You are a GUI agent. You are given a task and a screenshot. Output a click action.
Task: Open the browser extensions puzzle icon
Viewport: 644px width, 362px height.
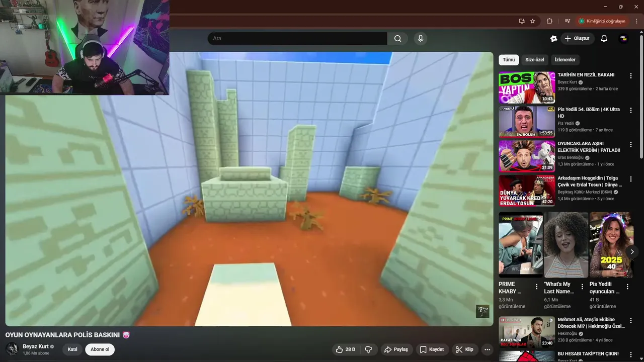coord(549,21)
